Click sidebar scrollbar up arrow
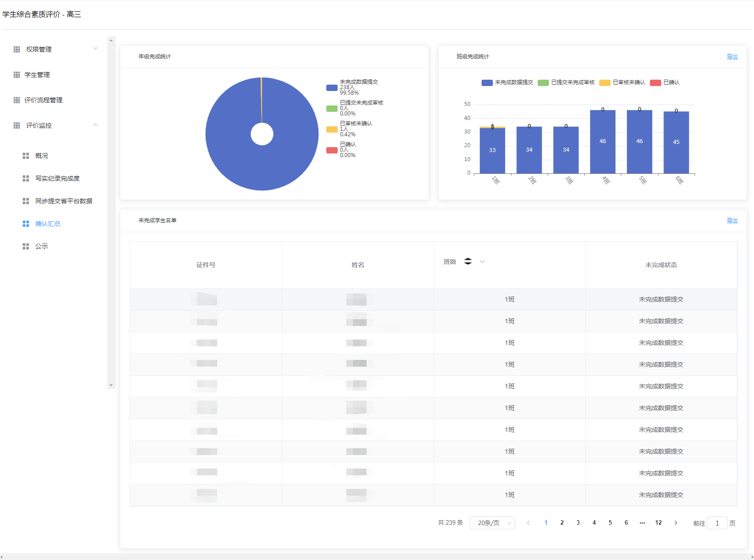 click(111, 40)
